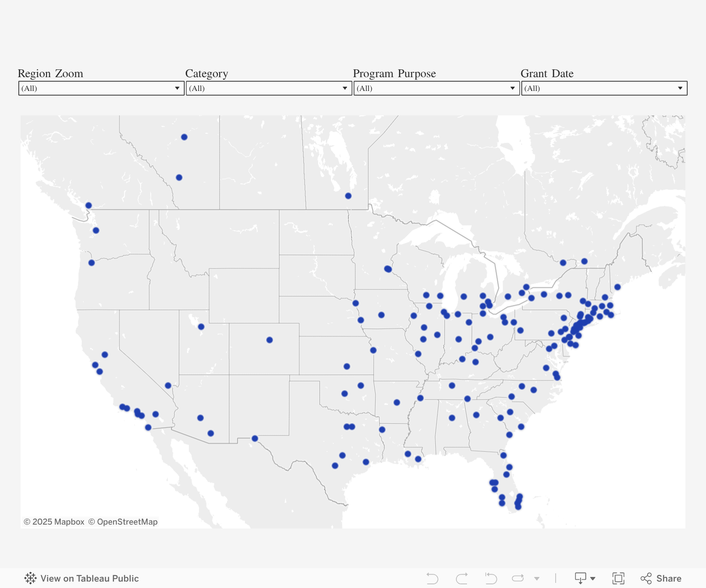Select the map dot in Alabama
706x588 pixels.
pos(452,418)
